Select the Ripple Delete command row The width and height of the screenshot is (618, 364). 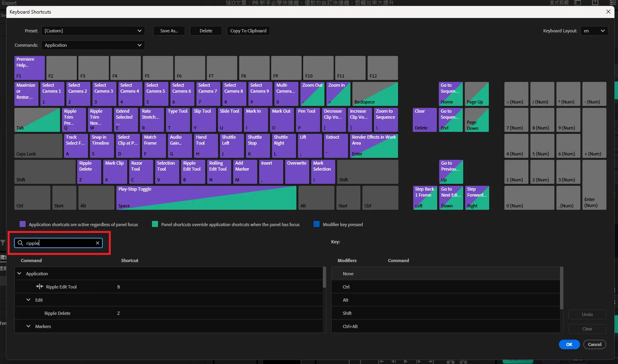[168, 313]
